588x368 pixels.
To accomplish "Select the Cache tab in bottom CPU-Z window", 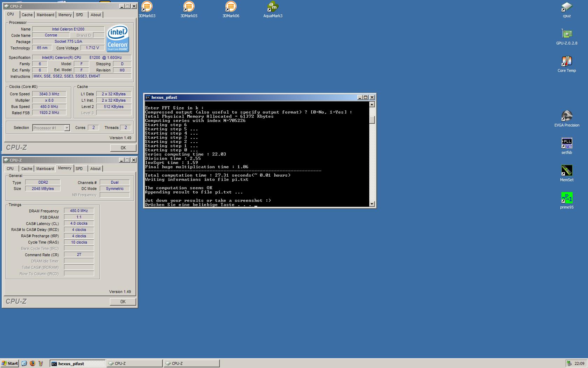I will click(27, 169).
